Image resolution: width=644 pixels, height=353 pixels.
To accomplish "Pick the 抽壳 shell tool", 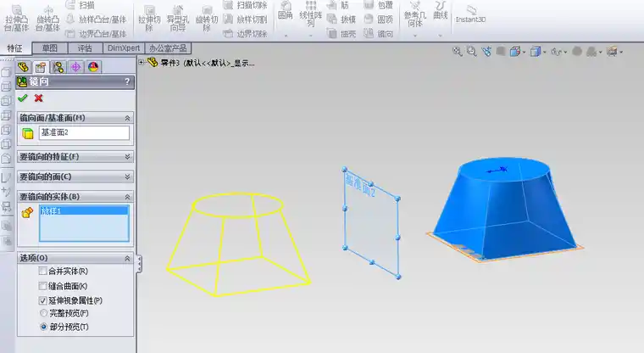I will (341, 34).
